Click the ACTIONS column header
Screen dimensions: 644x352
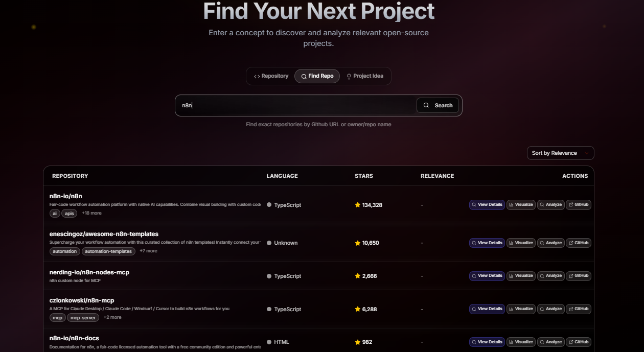pos(575,176)
